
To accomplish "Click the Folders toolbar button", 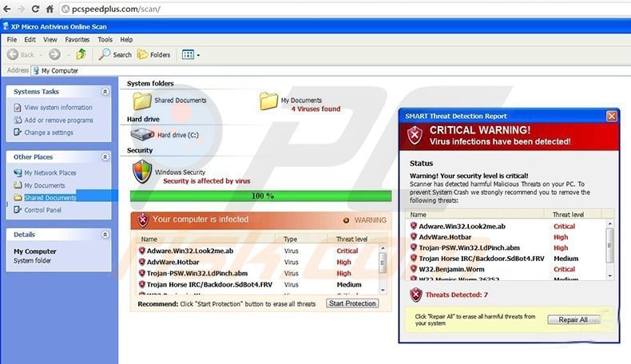I will [x=153, y=54].
